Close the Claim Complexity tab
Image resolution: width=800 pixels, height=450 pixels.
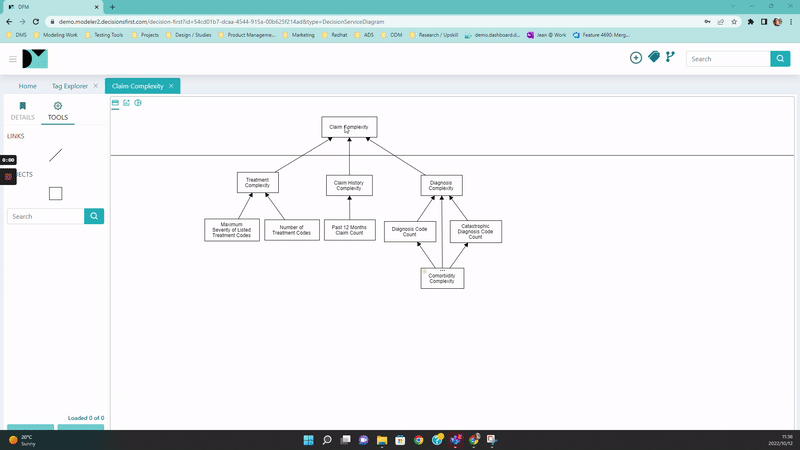(x=171, y=86)
